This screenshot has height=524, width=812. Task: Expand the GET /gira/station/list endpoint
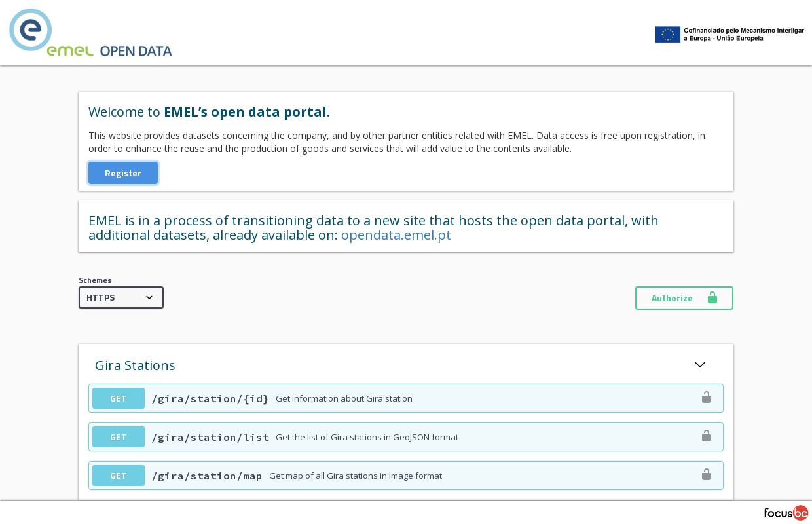point(406,437)
